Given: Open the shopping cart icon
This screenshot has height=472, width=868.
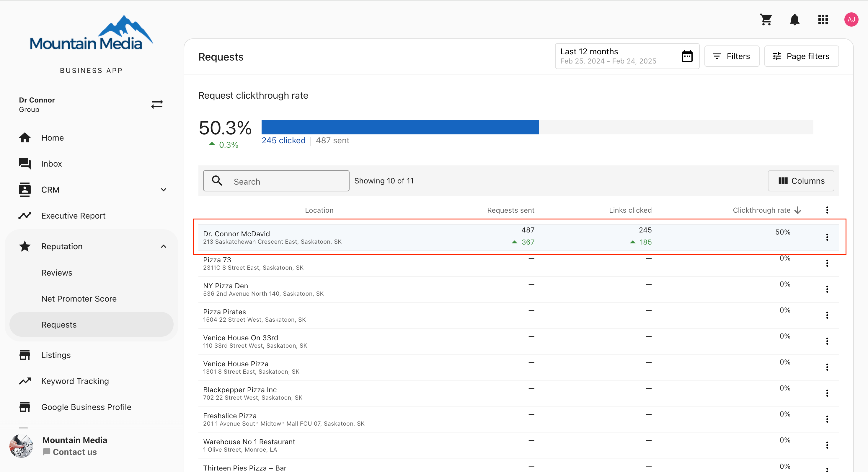Looking at the screenshot, I should click(766, 19).
